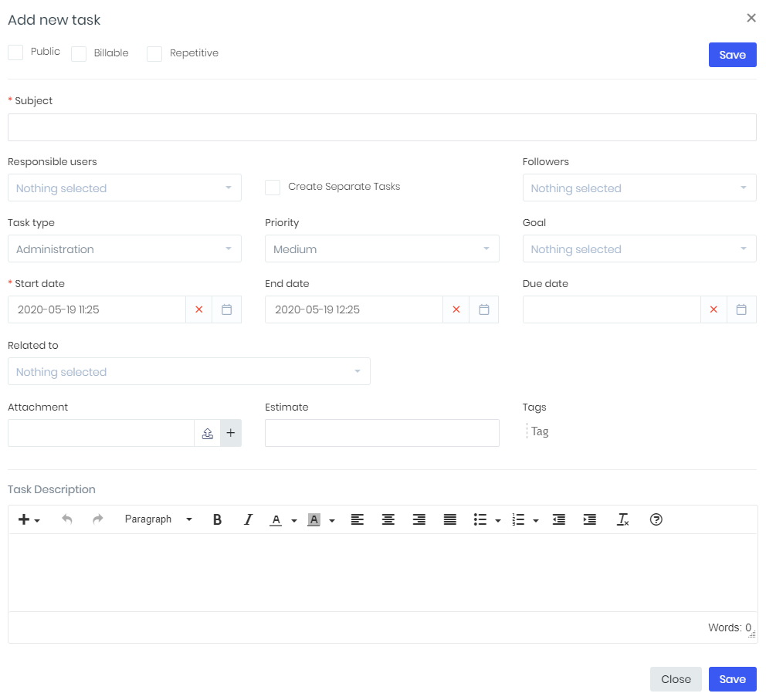Add another attachment with plus button

(231, 433)
